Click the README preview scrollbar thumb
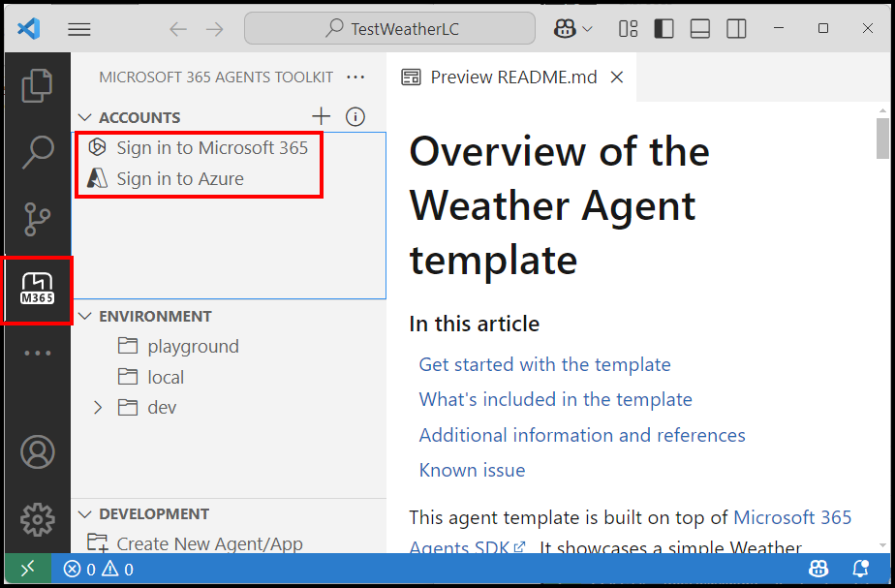The image size is (895, 588). pos(882,139)
